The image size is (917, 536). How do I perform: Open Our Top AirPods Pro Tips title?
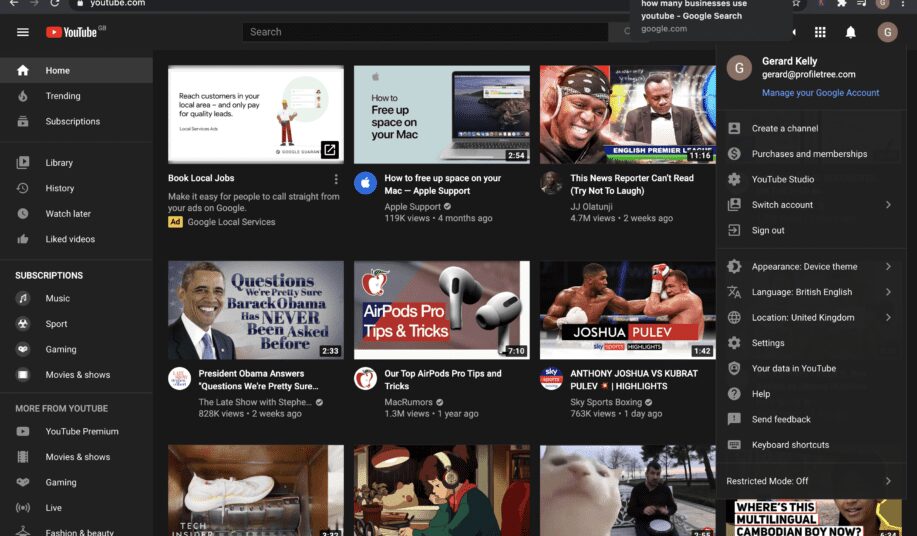pos(443,379)
